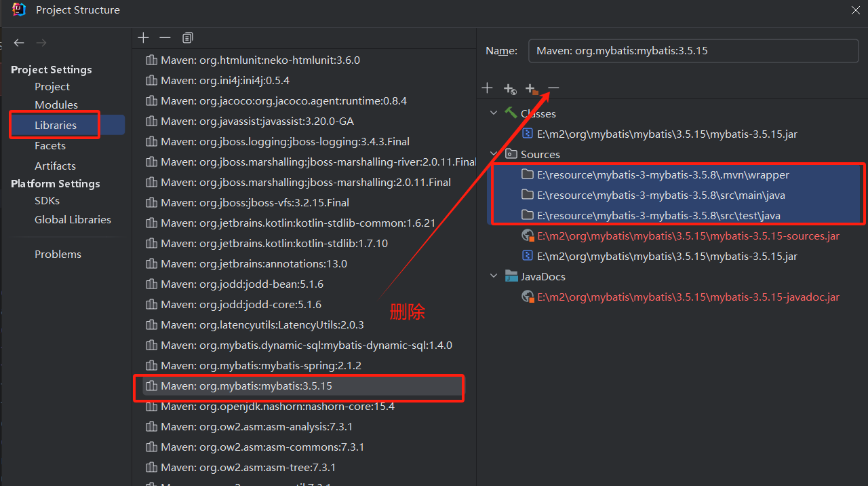Click the back navigation arrow
868x486 pixels.
(19, 43)
